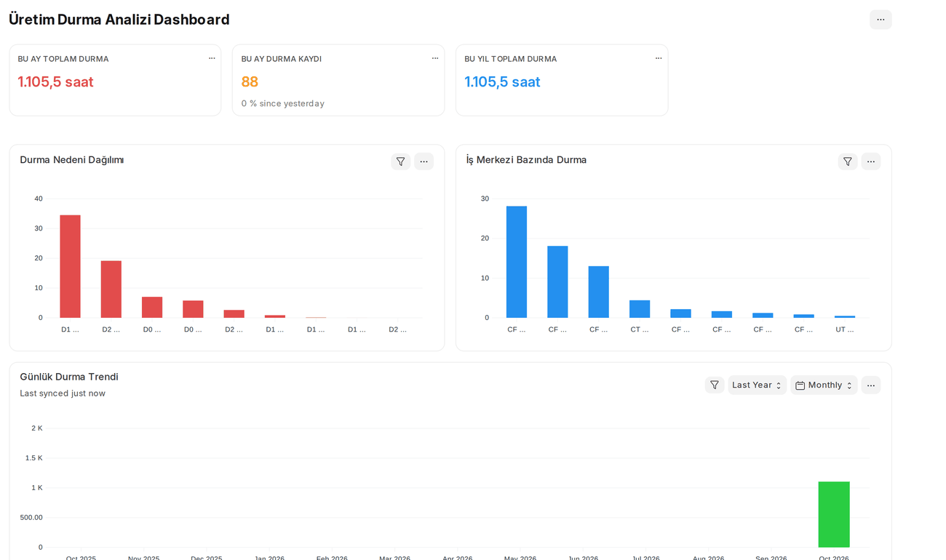
Task: Open Durma Nedeni Dağılımı chart ellipsis menu
Action: pos(424,161)
